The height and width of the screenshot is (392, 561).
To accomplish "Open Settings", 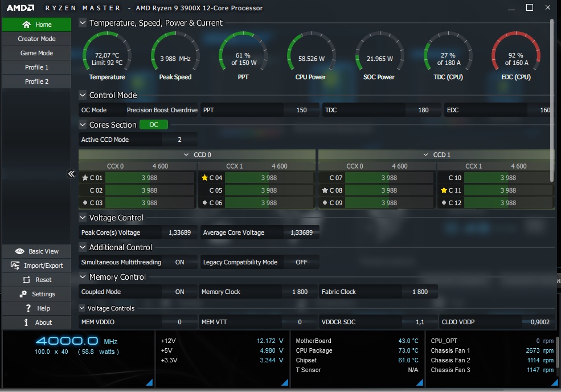I will tap(36, 294).
